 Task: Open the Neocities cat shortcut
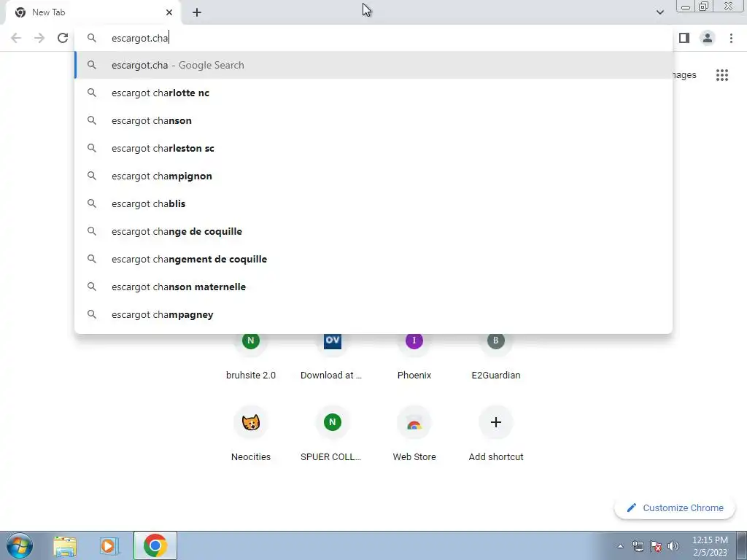point(251,435)
